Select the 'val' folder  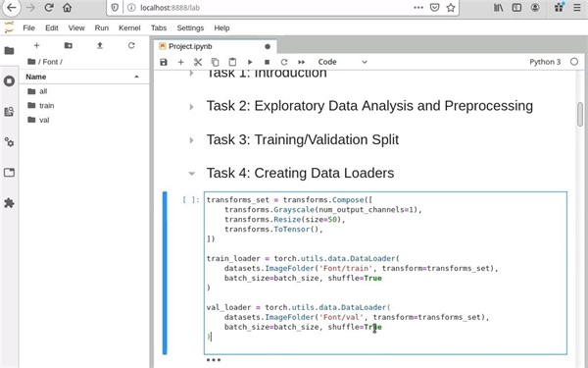click(x=84, y=120)
